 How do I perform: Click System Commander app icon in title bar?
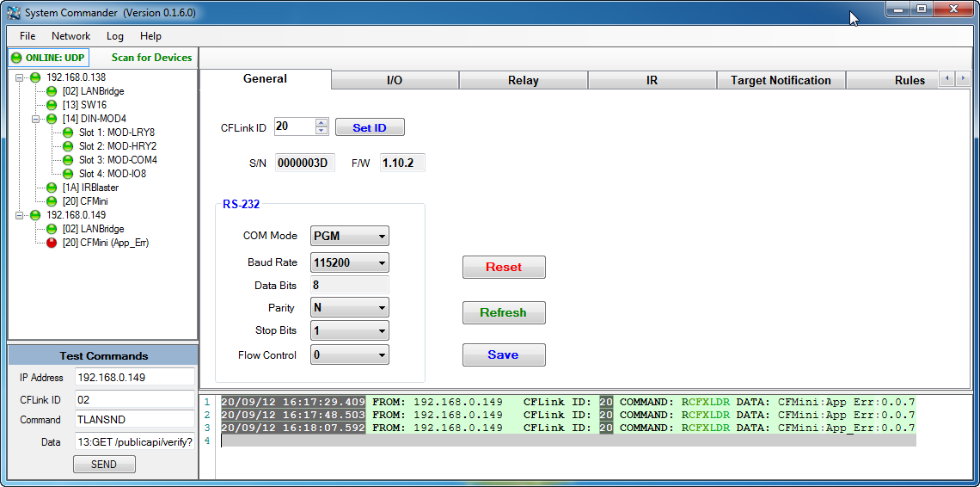14,13
